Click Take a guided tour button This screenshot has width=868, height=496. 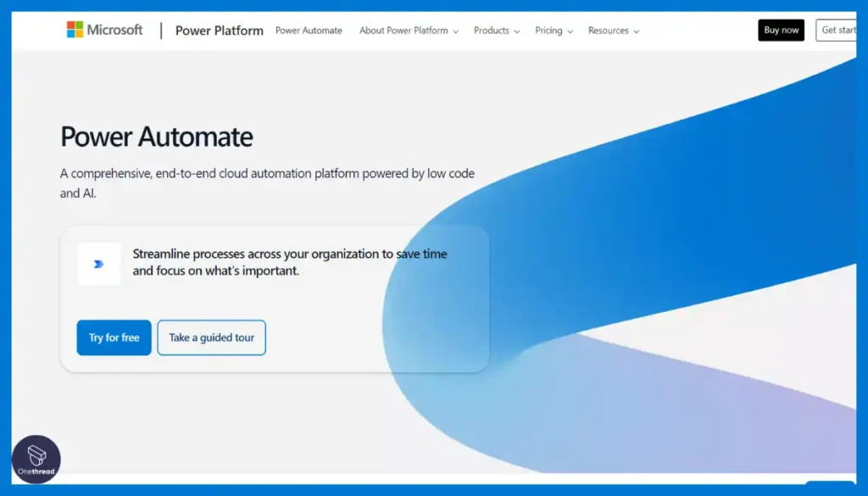(x=211, y=337)
